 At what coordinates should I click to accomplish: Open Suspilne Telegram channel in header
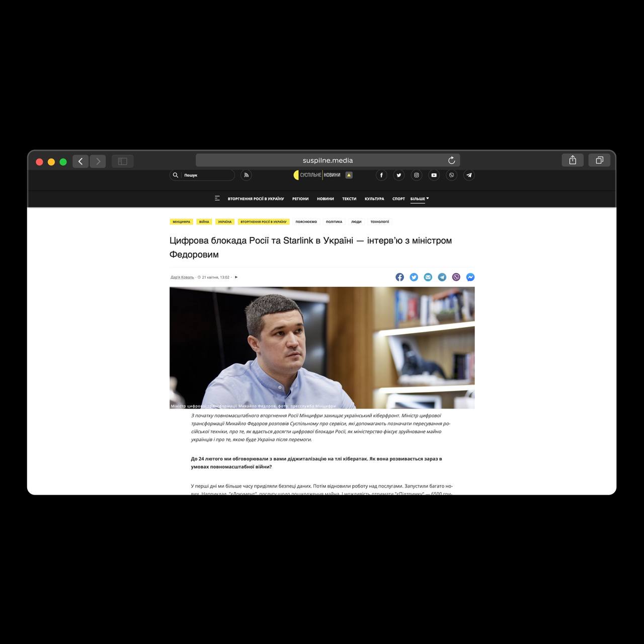[469, 175]
